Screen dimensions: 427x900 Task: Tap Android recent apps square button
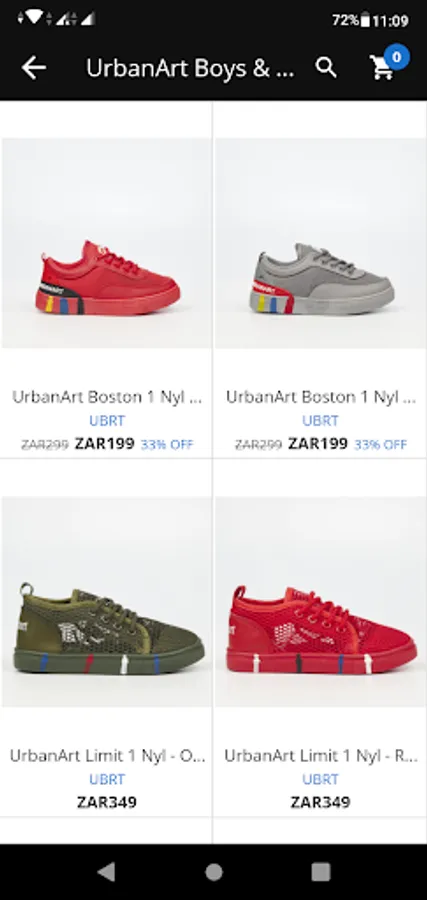point(320,872)
